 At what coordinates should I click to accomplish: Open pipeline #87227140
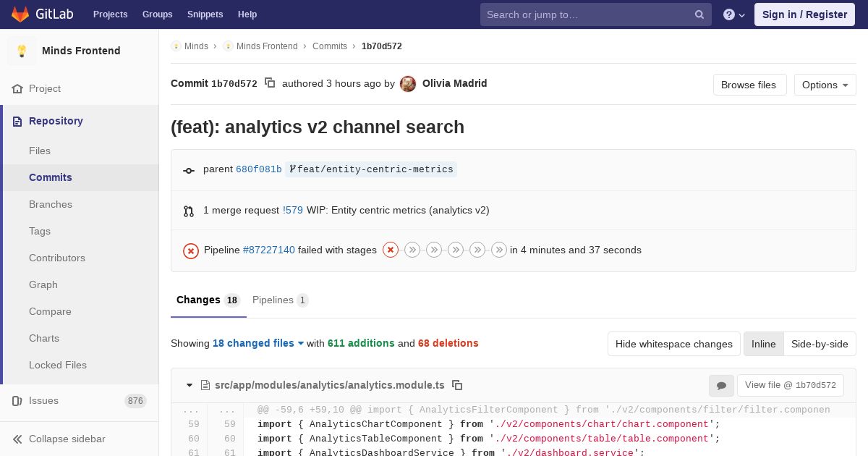coord(269,250)
